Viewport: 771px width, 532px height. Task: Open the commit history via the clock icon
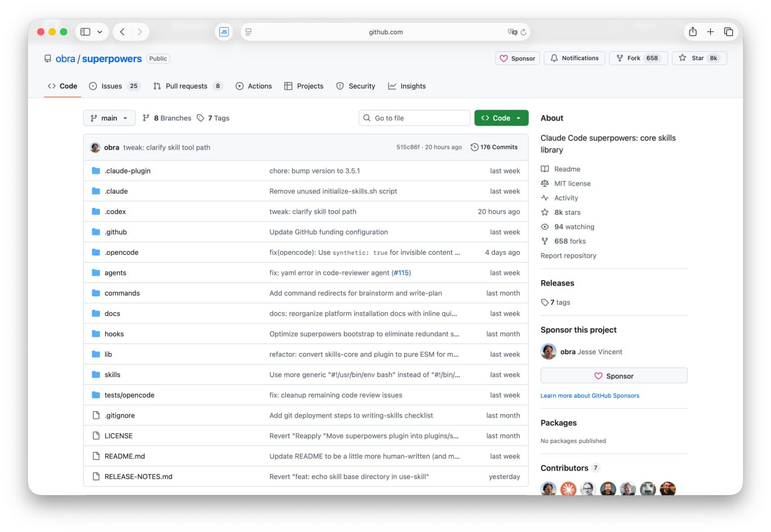(474, 146)
